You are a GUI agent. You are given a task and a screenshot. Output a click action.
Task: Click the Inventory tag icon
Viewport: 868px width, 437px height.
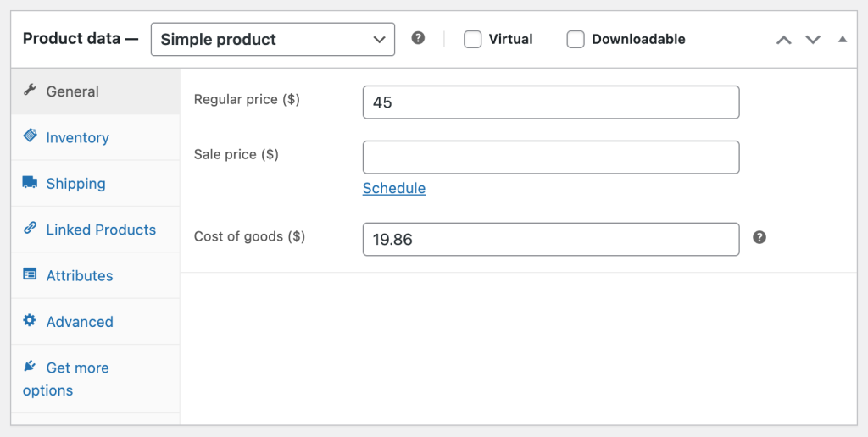pos(30,136)
